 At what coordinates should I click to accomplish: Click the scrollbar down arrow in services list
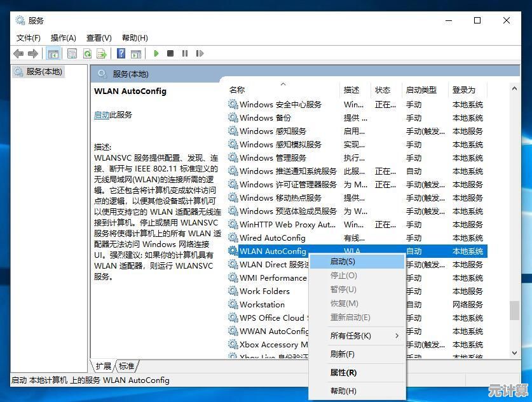(x=514, y=353)
